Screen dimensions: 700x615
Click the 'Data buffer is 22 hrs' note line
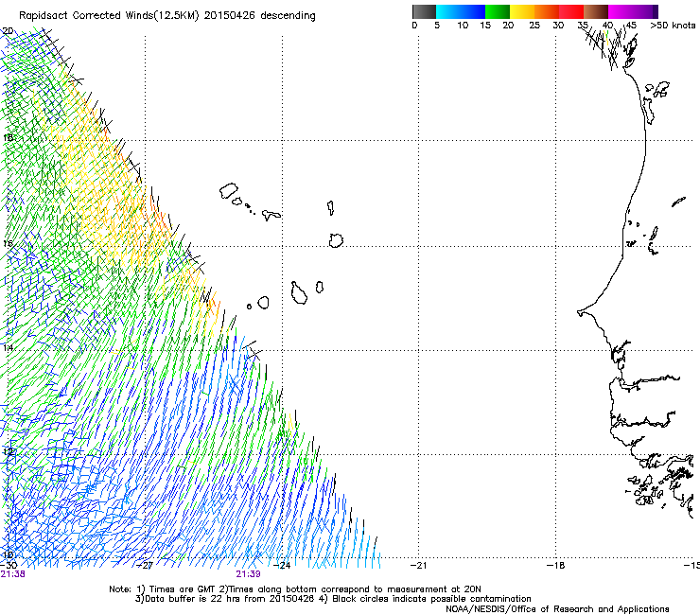(333, 599)
